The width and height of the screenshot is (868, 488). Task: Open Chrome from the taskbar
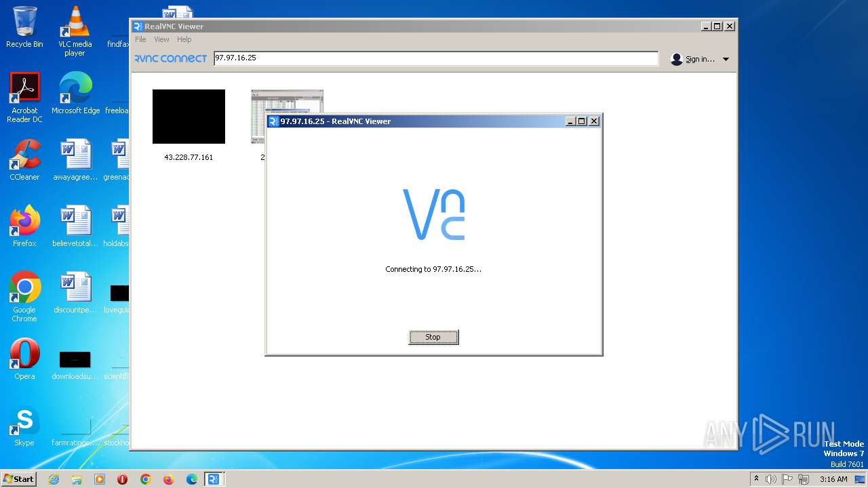[145, 479]
